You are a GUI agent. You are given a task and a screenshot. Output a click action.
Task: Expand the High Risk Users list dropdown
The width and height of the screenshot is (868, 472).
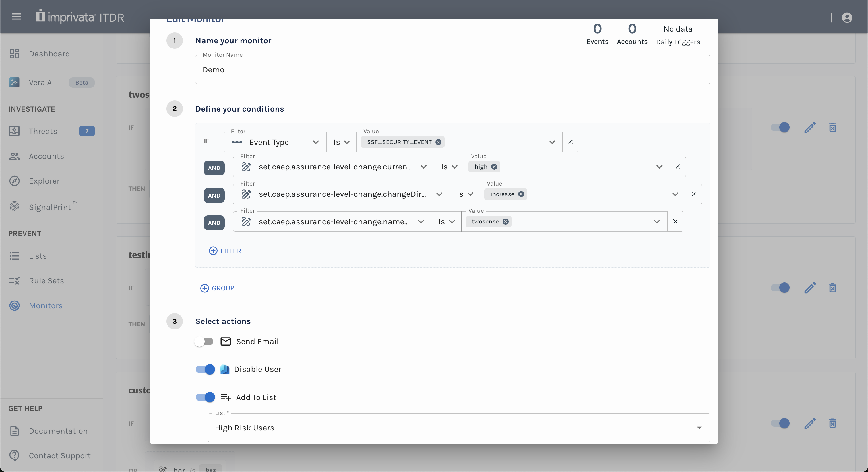(x=699, y=428)
